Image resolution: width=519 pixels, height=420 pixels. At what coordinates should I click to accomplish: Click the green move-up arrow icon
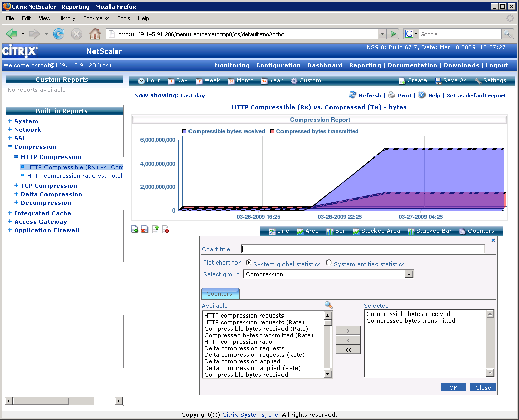pyautogui.click(x=156, y=230)
